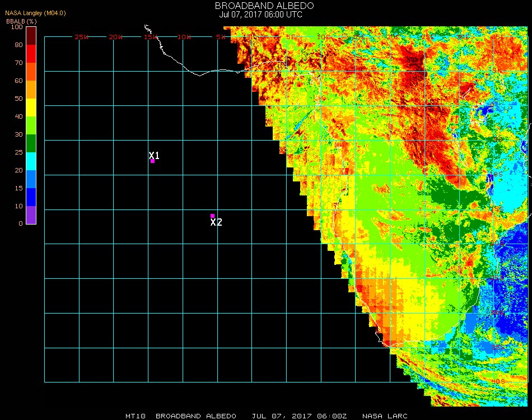Click the BBALB (%) legend heading
The height and width of the screenshot is (420, 532).
pos(21,21)
